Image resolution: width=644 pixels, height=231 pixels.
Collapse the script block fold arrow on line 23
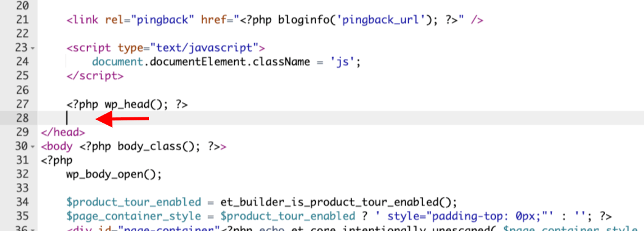coord(32,49)
